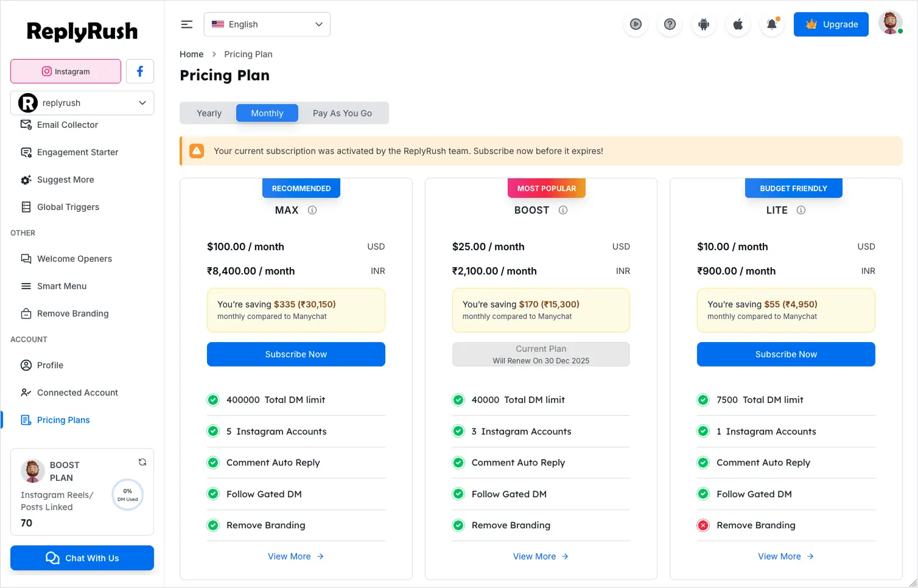Toggle the sidebar hamburger menu
918x588 pixels.
(x=187, y=24)
